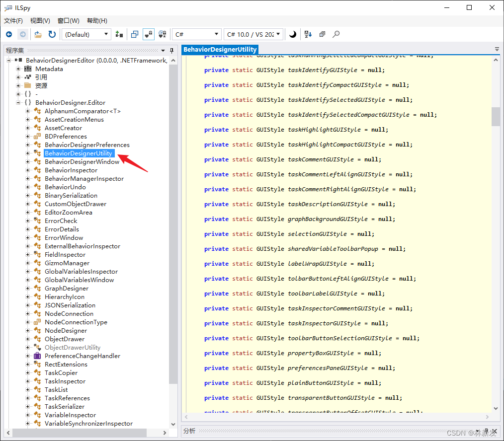Open the 程序集 panel options dropdown arrow

pos(163,51)
